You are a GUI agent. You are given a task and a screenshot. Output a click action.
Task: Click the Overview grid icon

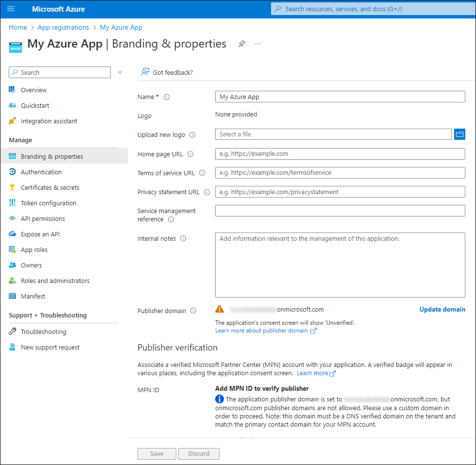12,89
